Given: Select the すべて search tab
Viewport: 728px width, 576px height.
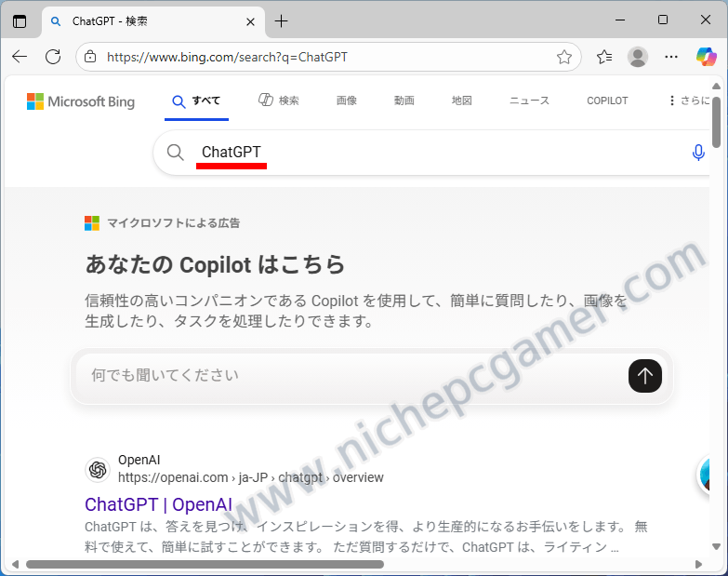Looking at the screenshot, I should pos(196,100).
